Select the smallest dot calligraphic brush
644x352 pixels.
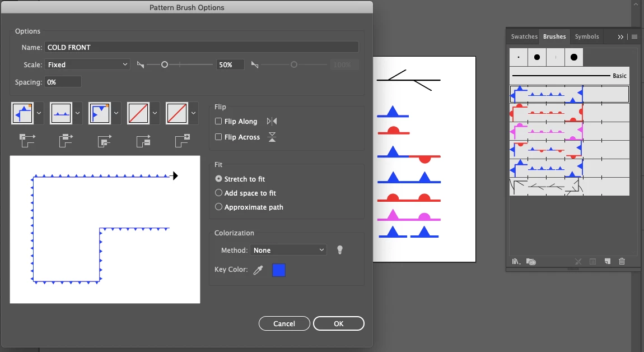(x=519, y=57)
